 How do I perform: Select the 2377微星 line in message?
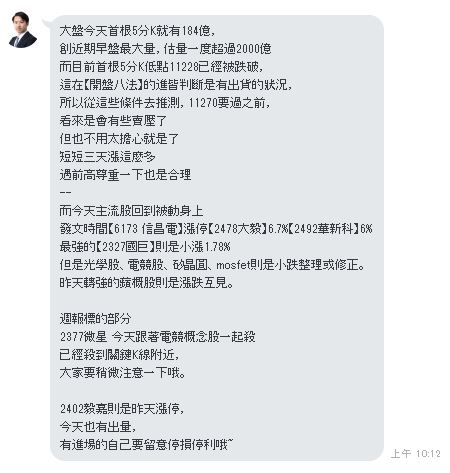coord(158,337)
